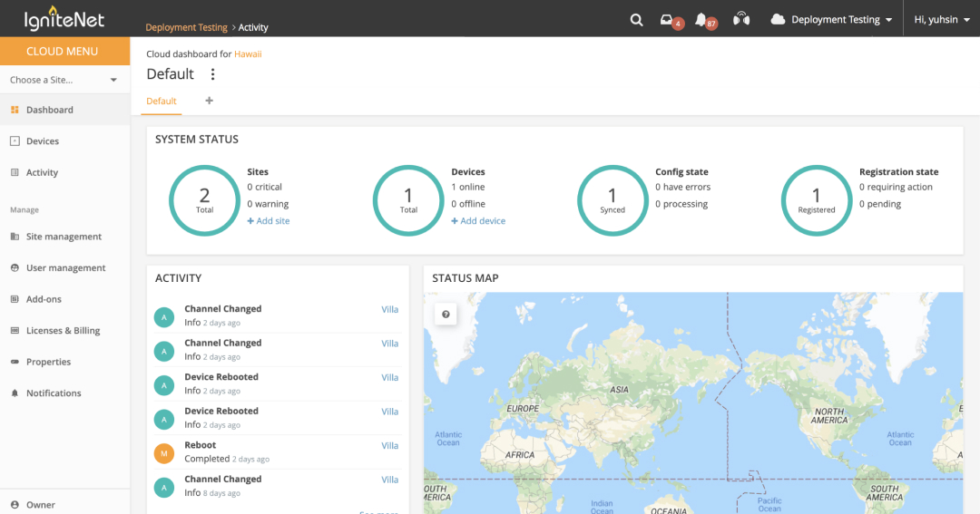Click the Add-ons sidebar icon
Screen dimensions: 980x514
pyautogui.click(x=15, y=299)
